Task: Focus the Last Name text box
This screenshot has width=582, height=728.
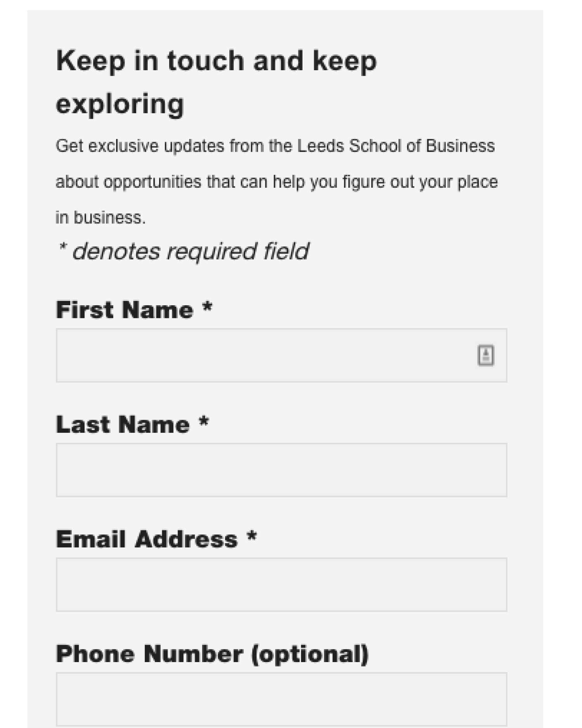Action: [x=281, y=470]
